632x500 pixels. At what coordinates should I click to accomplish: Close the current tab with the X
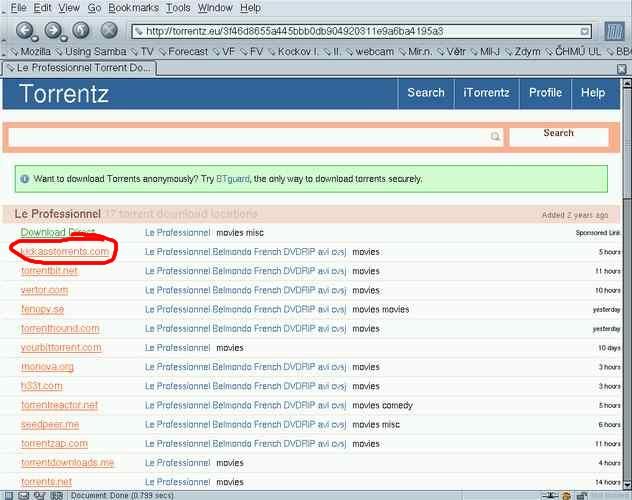[622, 69]
